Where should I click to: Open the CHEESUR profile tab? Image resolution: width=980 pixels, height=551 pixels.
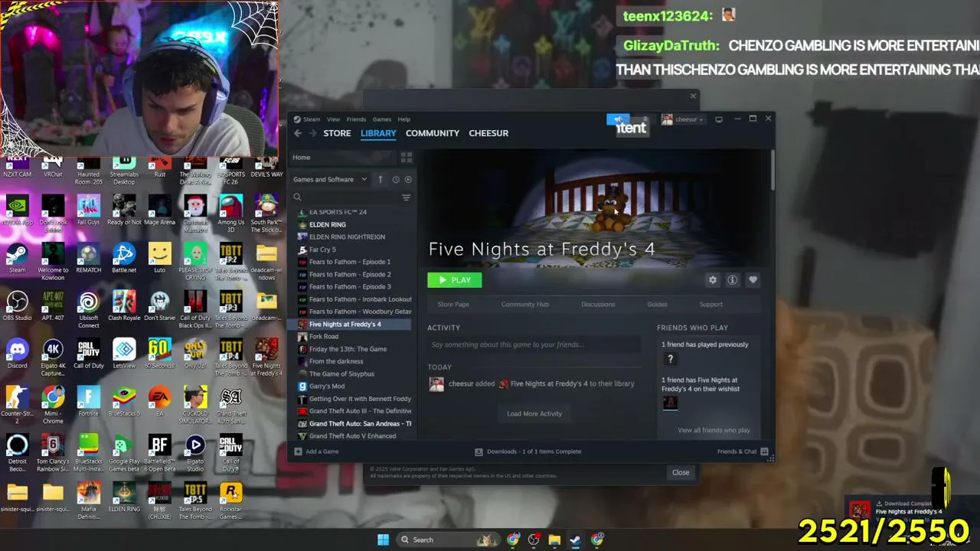click(488, 133)
